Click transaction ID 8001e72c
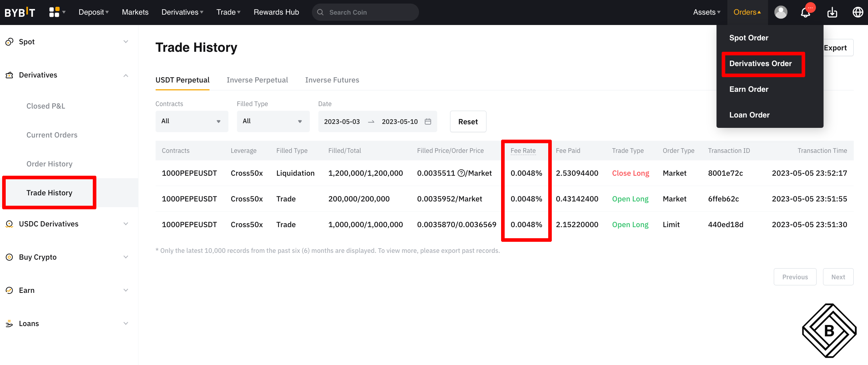This screenshot has width=868, height=365. (x=725, y=173)
